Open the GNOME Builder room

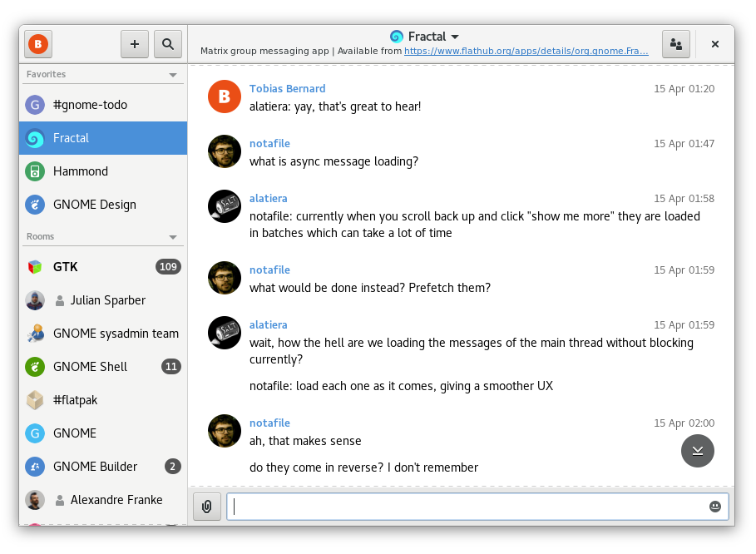pos(103,467)
